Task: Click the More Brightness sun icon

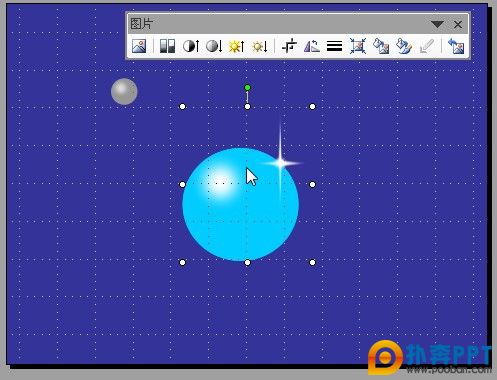Action: (x=236, y=46)
